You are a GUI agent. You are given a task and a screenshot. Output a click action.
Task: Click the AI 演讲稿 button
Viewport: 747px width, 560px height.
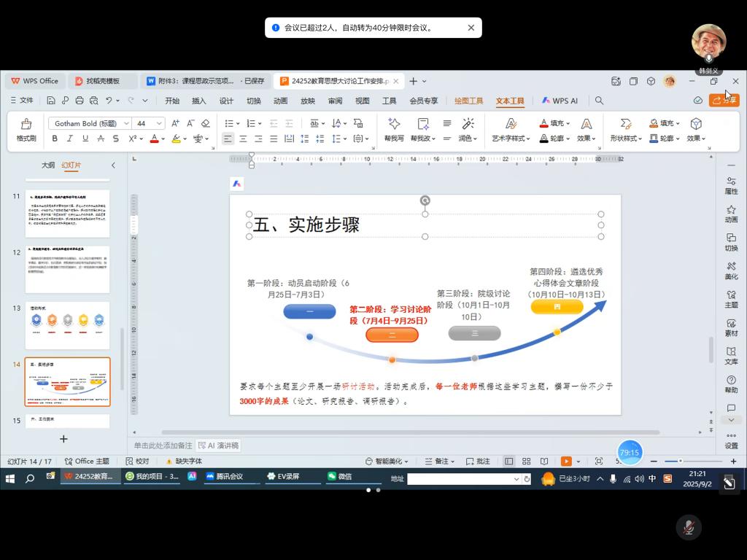tap(218, 445)
